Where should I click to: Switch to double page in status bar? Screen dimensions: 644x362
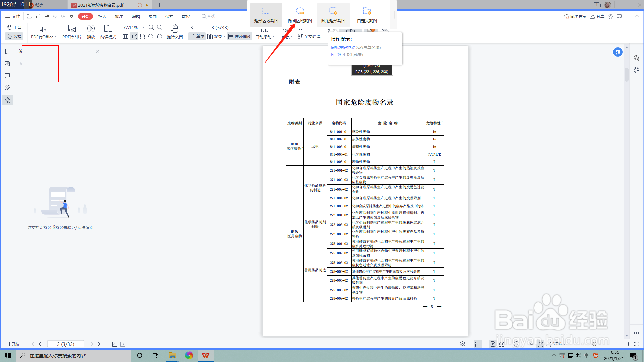click(x=501, y=344)
